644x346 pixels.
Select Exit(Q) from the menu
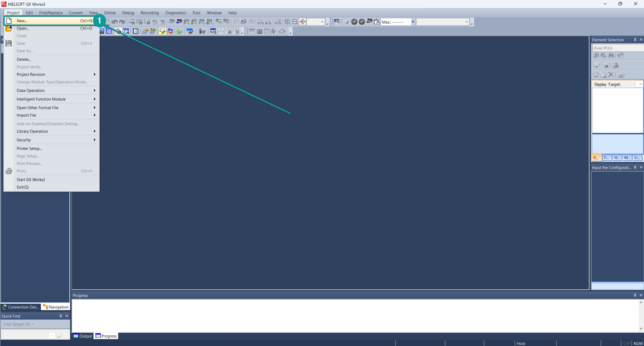coord(51,187)
